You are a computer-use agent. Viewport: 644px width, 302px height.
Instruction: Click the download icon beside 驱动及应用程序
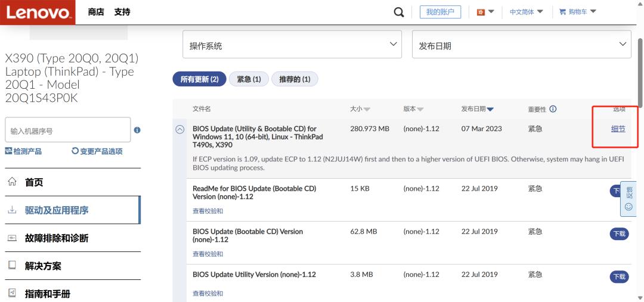click(x=13, y=210)
